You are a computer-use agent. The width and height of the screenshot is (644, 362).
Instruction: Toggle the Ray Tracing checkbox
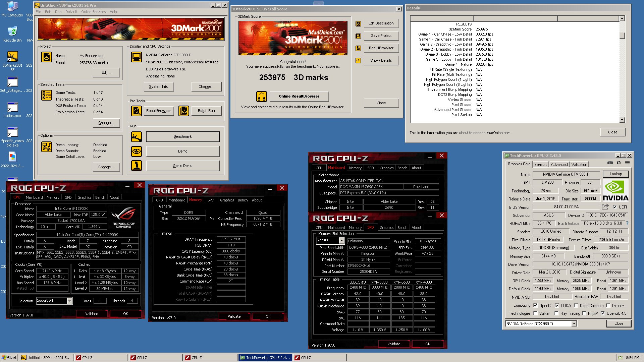click(x=557, y=313)
